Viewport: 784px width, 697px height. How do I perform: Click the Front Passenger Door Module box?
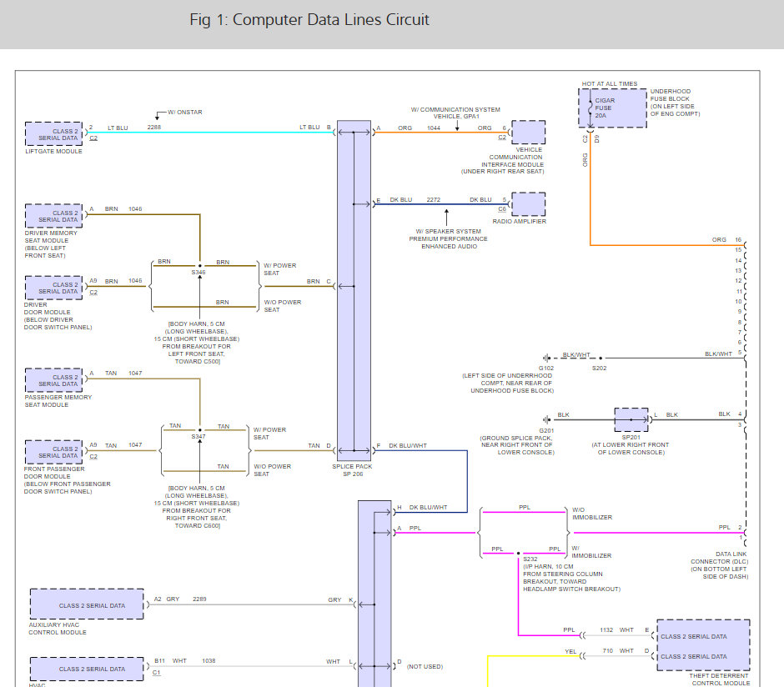(54, 452)
